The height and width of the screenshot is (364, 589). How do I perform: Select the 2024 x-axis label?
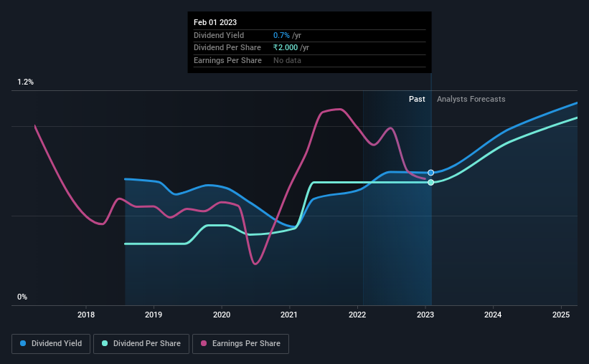tap(493, 315)
